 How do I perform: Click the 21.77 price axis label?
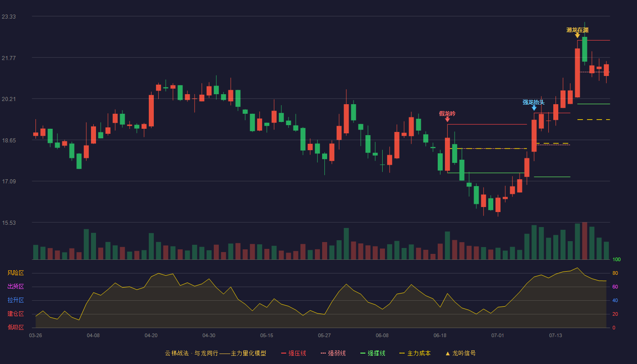(9, 58)
